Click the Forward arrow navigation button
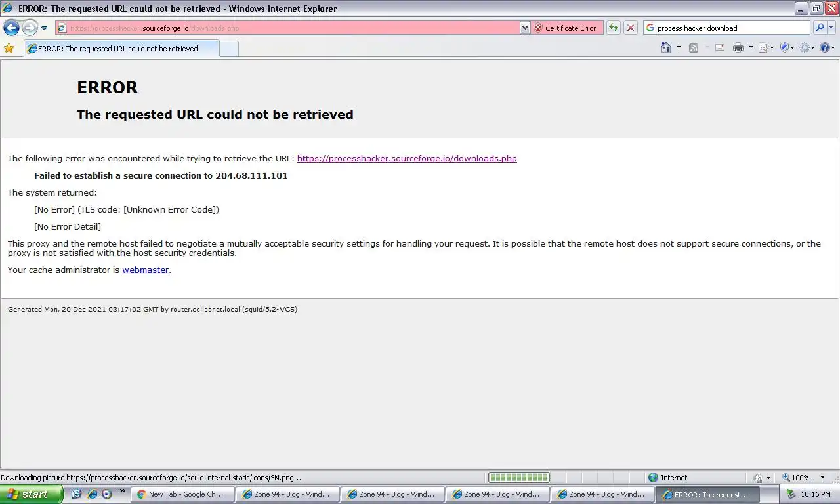Viewport: 840px width, 504px height. pos(30,28)
